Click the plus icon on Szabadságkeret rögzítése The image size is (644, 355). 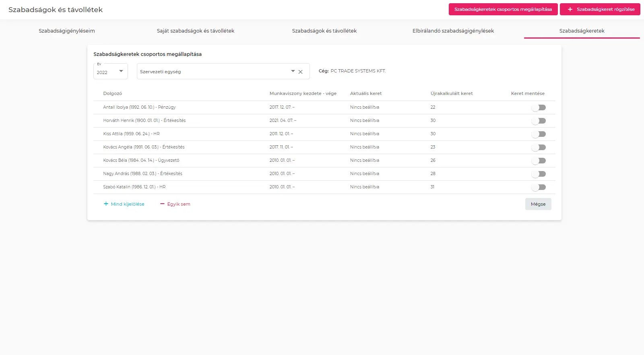[x=570, y=9]
